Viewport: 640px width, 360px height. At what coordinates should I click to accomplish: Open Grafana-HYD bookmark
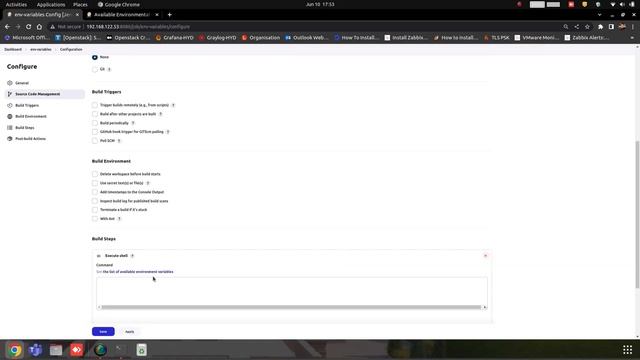click(174, 38)
